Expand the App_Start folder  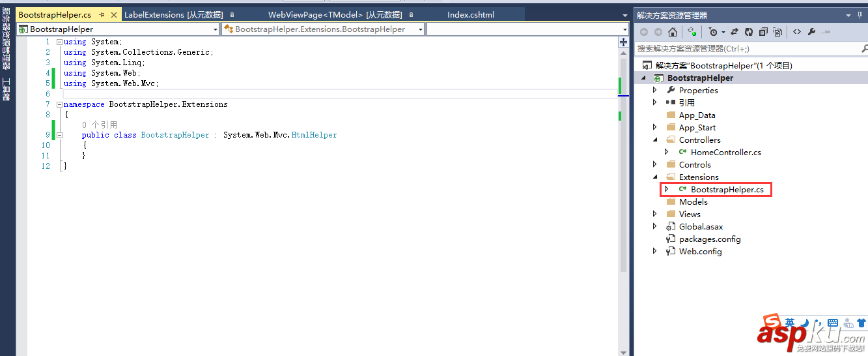tap(655, 127)
